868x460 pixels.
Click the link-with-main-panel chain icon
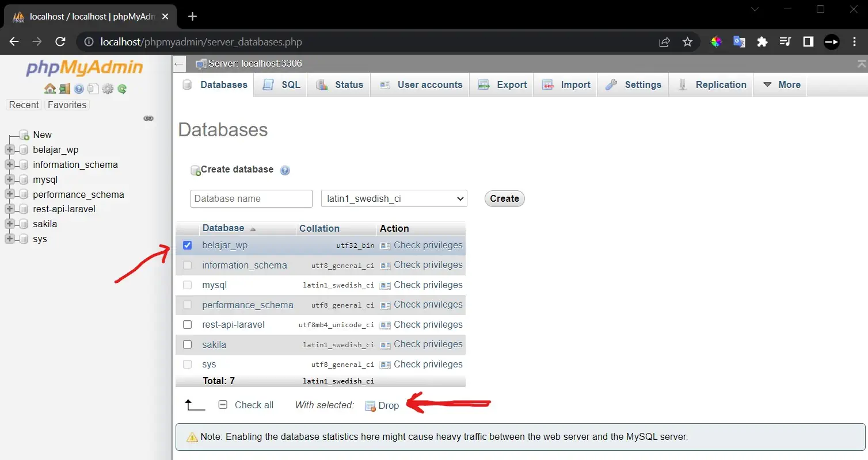[149, 118]
